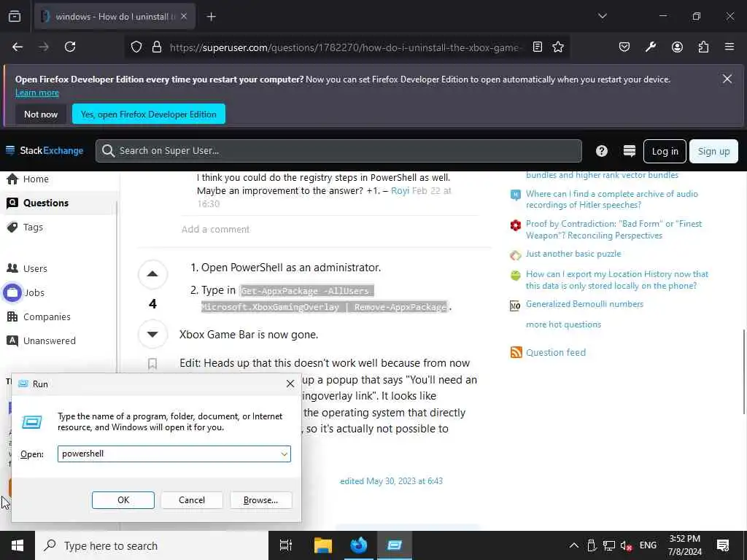Viewport: 747px width, 560px height.
Task: Click the tracking protection shield icon
Action: [136, 47]
